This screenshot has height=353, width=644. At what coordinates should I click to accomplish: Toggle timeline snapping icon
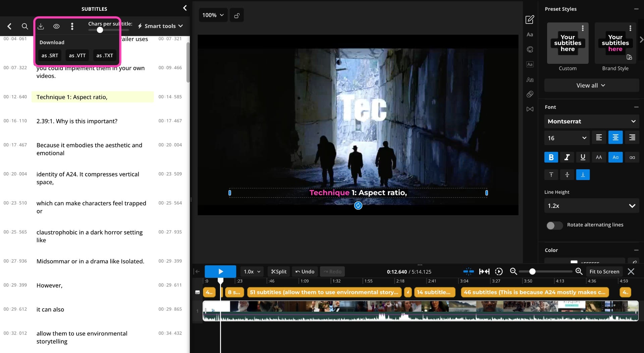(468, 271)
